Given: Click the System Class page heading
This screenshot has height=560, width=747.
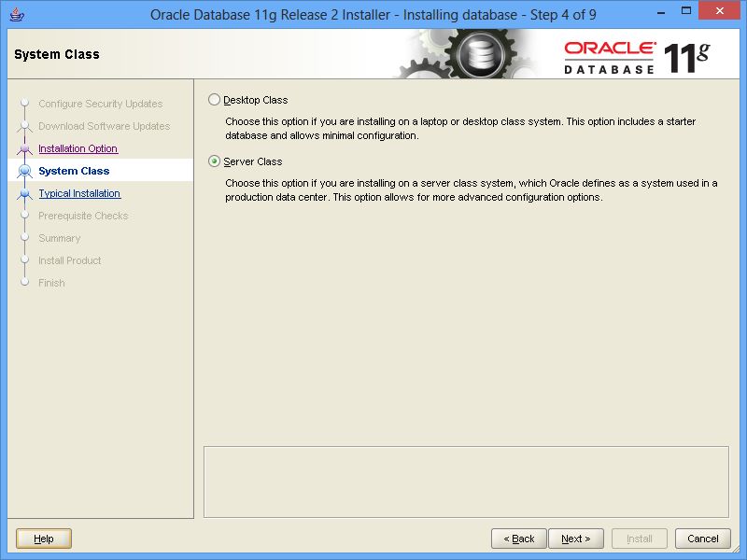Looking at the screenshot, I should [x=57, y=54].
